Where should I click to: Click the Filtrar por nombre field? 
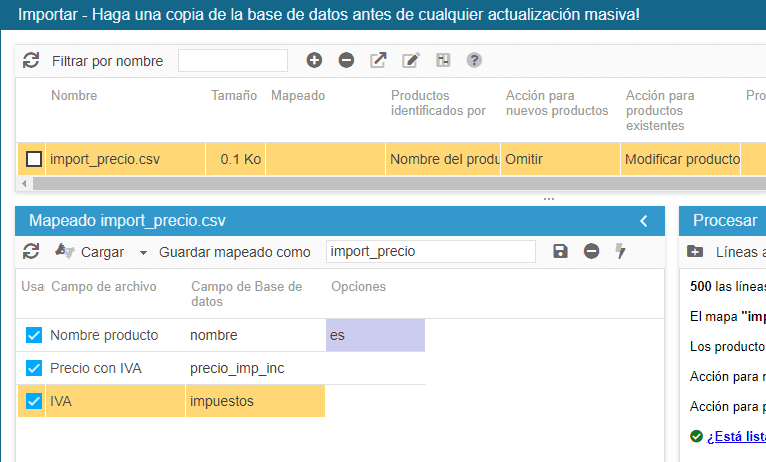(x=232, y=61)
